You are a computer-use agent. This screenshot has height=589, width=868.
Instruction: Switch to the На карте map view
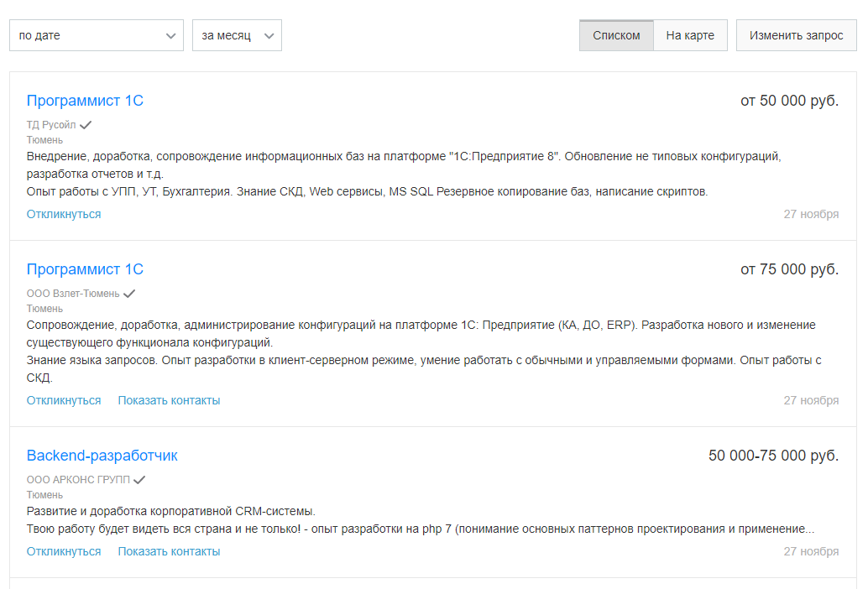(x=690, y=35)
